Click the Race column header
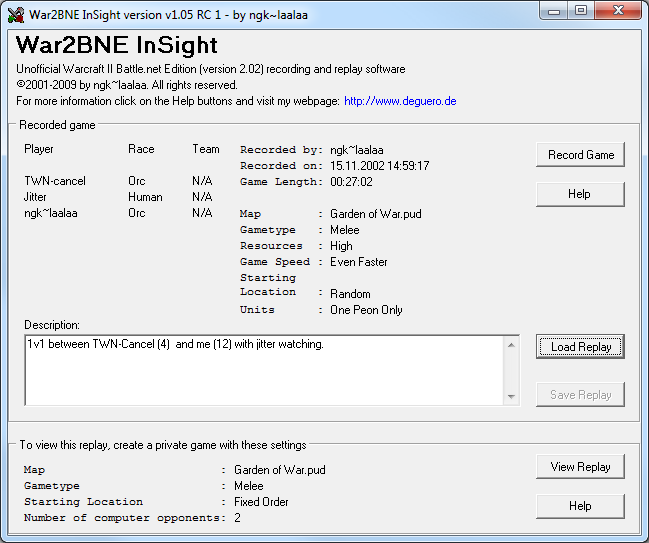Image resolution: width=649 pixels, height=543 pixels. (141, 149)
